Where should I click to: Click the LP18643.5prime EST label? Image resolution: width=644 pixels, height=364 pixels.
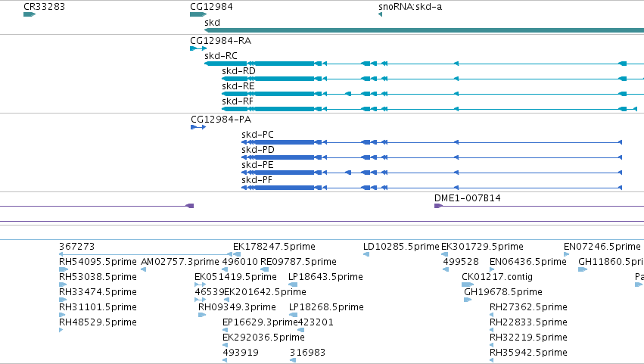point(325,277)
